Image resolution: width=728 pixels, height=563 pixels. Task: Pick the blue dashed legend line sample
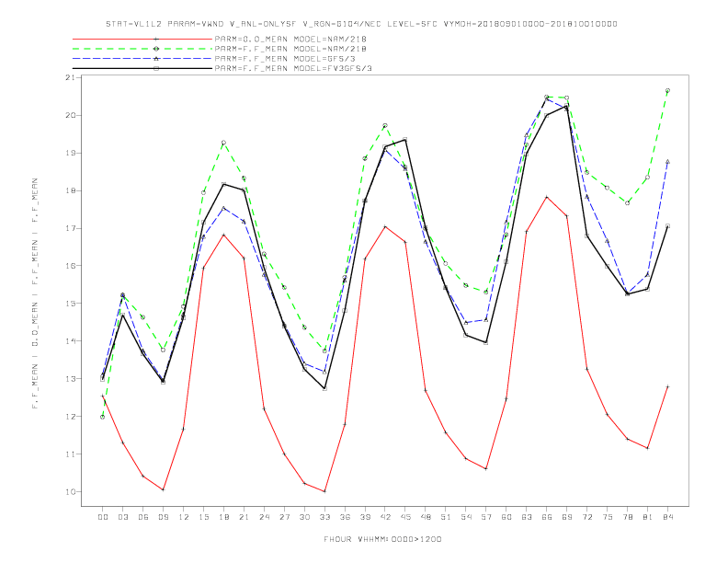pyautogui.click(x=142, y=59)
